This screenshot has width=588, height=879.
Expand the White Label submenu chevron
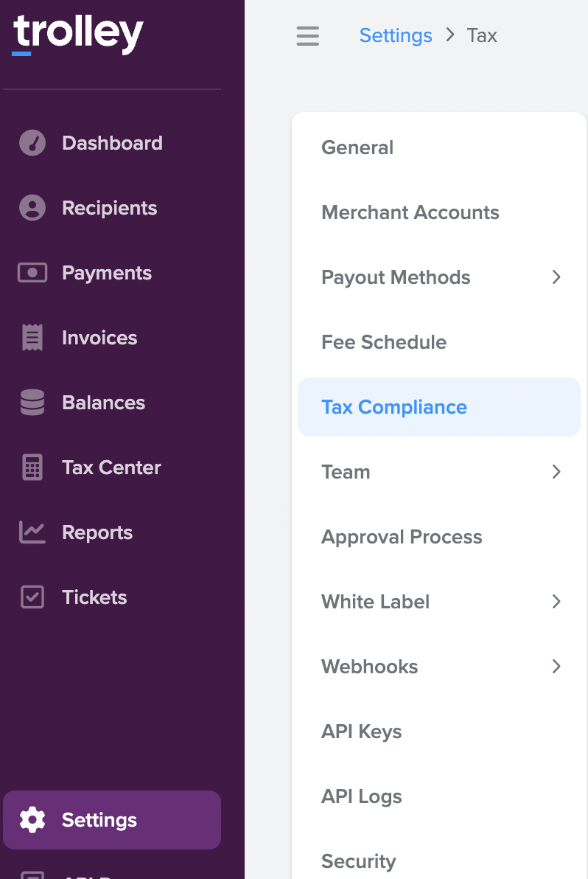[x=556, y=602]
